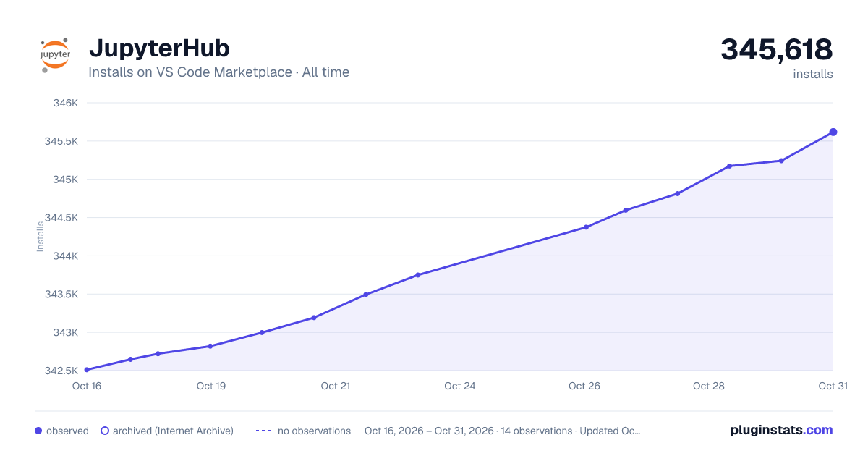Click the 346K y-axis label
Screen dimensions: 868x456
tap(65, 103)
